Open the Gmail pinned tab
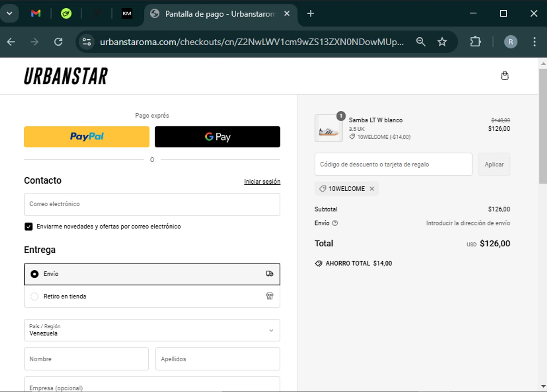This screenshot has width=547, height=392. (36, 13)
